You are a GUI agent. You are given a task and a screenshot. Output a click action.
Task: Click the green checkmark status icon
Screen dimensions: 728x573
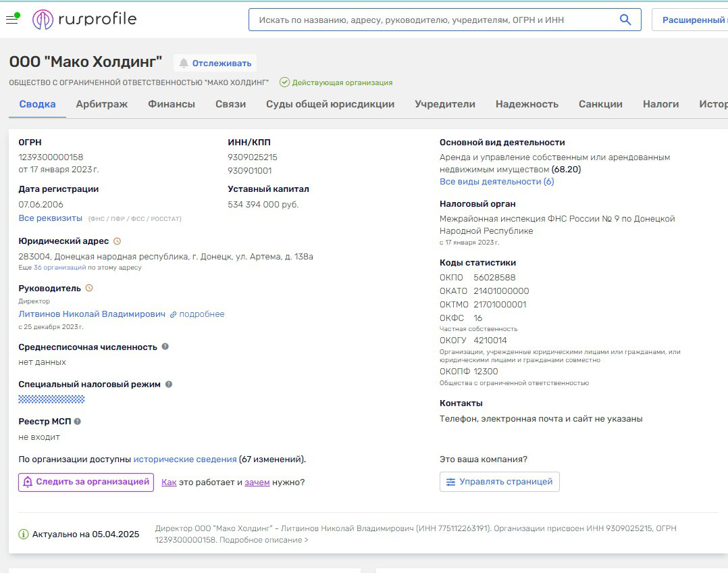point(284,82)
